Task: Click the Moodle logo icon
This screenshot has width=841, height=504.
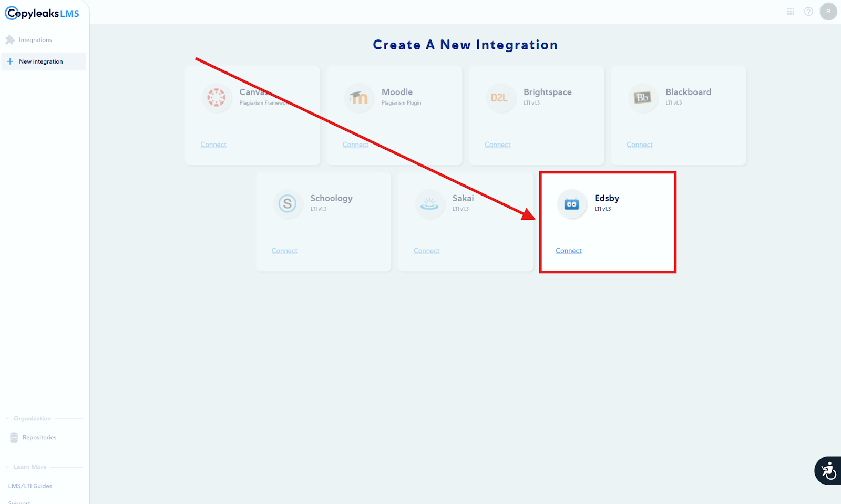Action: tap(358, 97)
